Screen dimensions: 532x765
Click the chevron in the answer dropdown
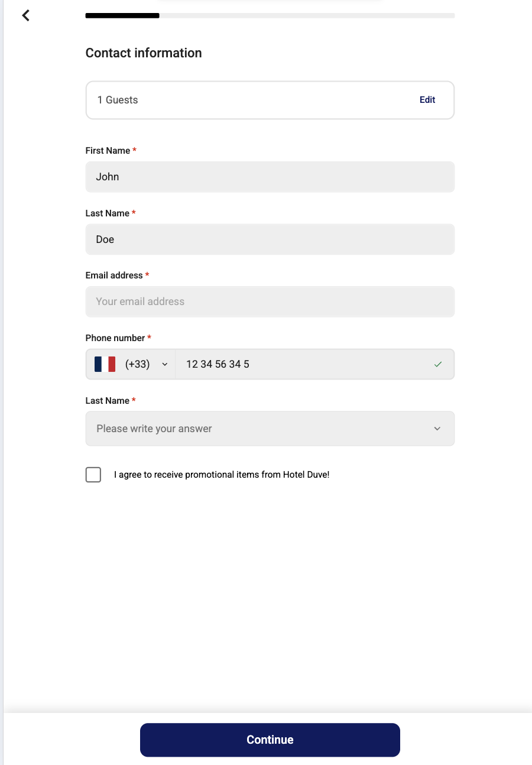(x=437, y=429)
